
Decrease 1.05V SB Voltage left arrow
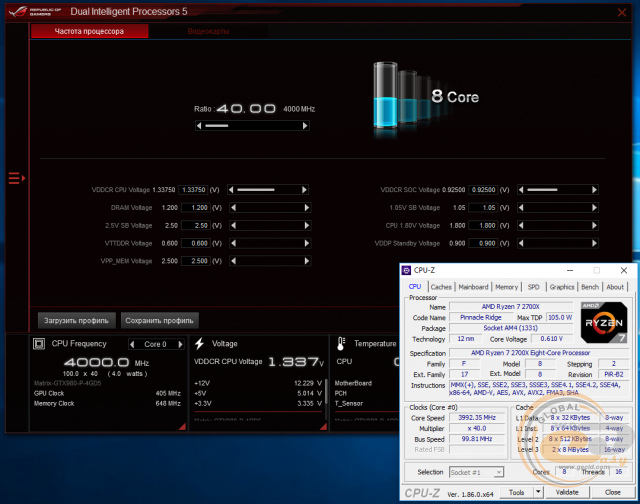(x=521, y=208)
